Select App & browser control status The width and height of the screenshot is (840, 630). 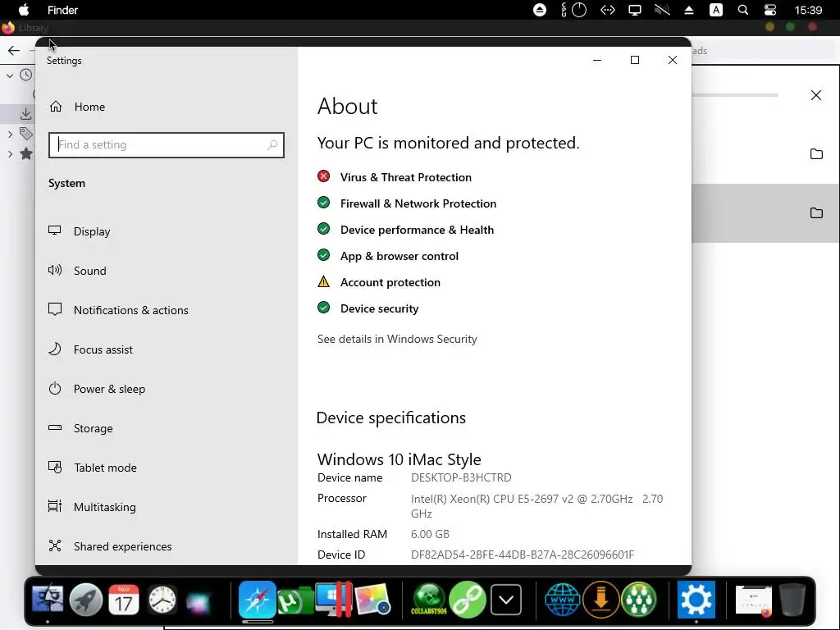tap(388, 256)
